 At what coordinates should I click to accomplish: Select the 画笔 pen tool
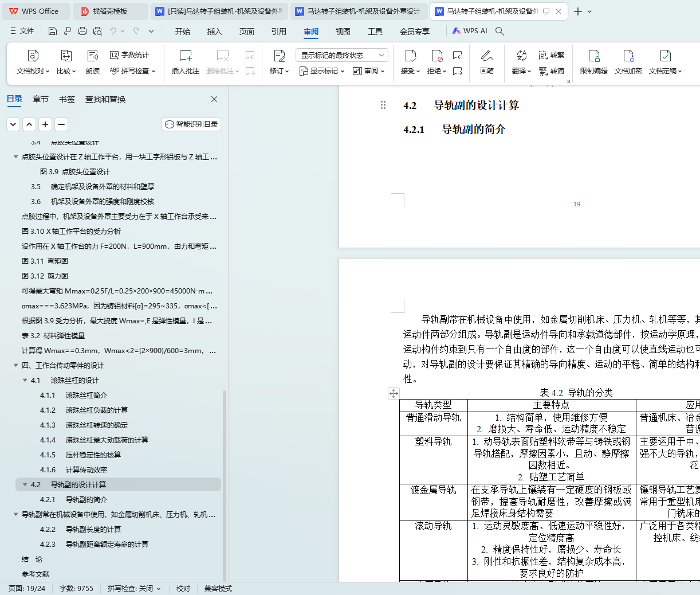(487, 62)
